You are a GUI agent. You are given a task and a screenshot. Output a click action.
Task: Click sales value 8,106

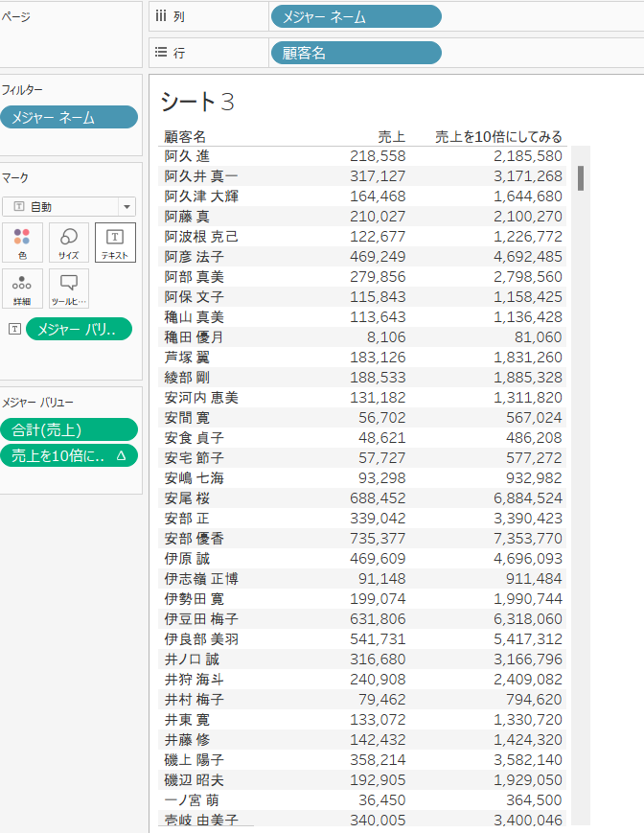(x=386, y=337)
